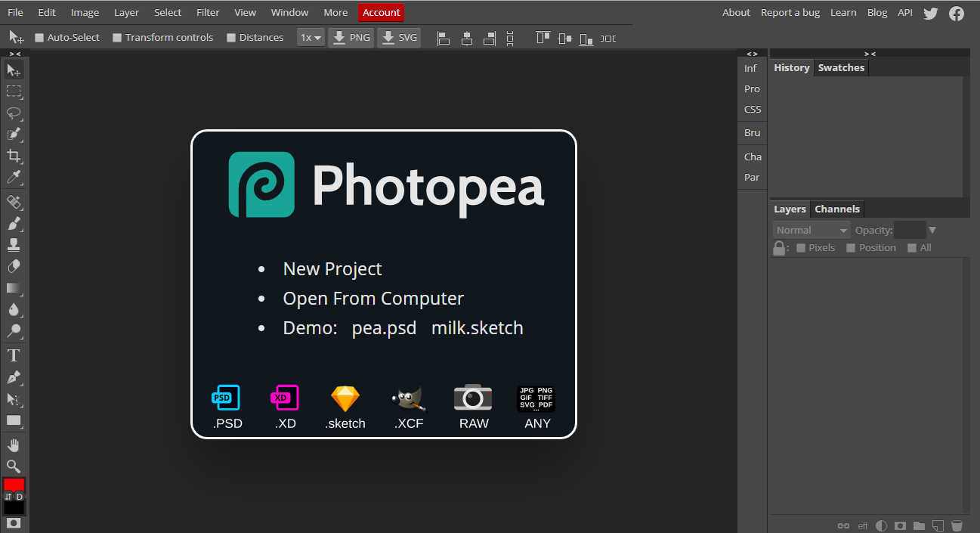Export as SVG button

coord(399,37)
